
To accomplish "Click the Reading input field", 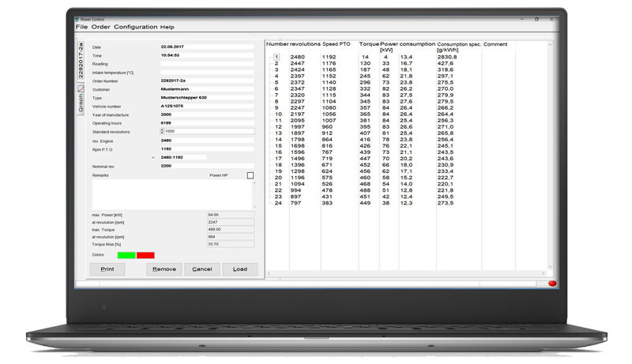I will (207, 64).
